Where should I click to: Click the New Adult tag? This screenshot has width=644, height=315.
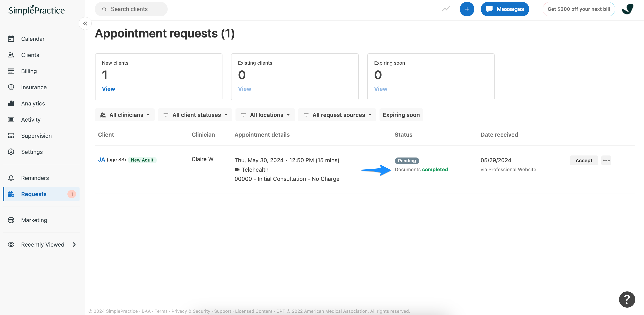point(142,160)
